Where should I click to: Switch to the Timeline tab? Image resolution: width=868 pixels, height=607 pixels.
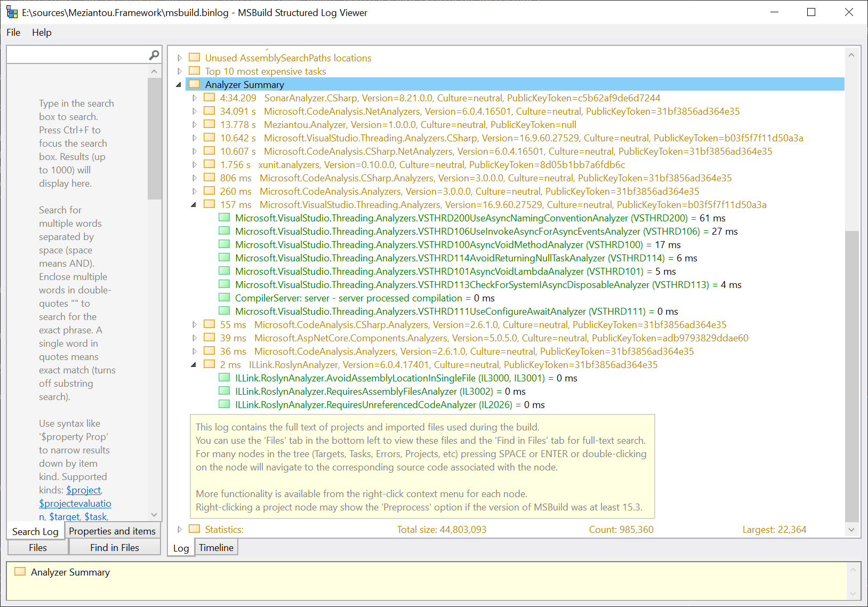pos(216,548)
